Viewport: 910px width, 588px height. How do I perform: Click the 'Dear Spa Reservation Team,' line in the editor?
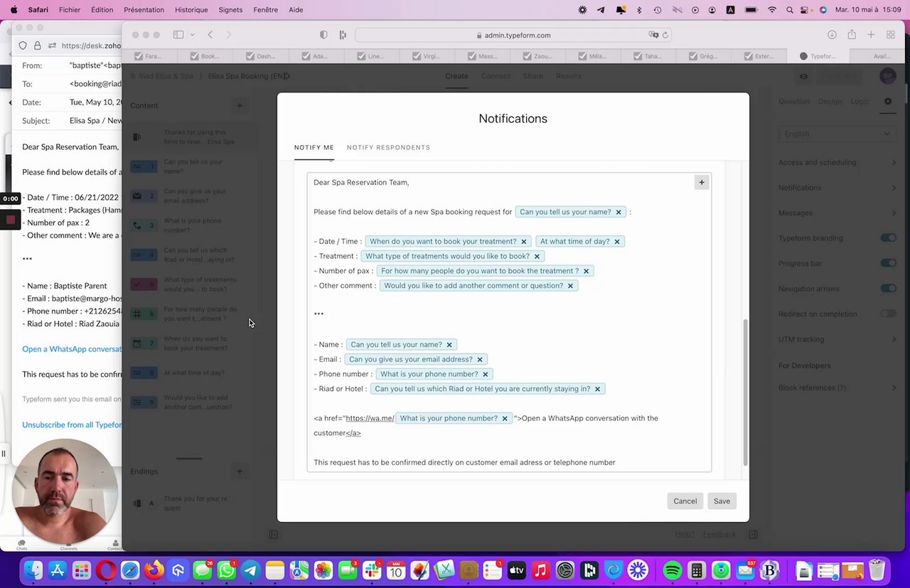361,183
